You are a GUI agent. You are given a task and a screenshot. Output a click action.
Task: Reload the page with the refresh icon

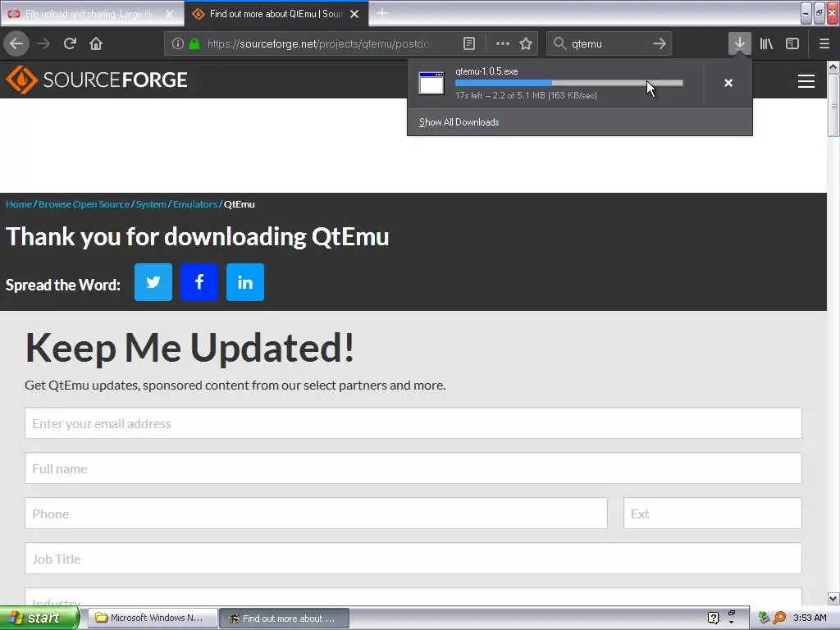[x=70, y=44]
